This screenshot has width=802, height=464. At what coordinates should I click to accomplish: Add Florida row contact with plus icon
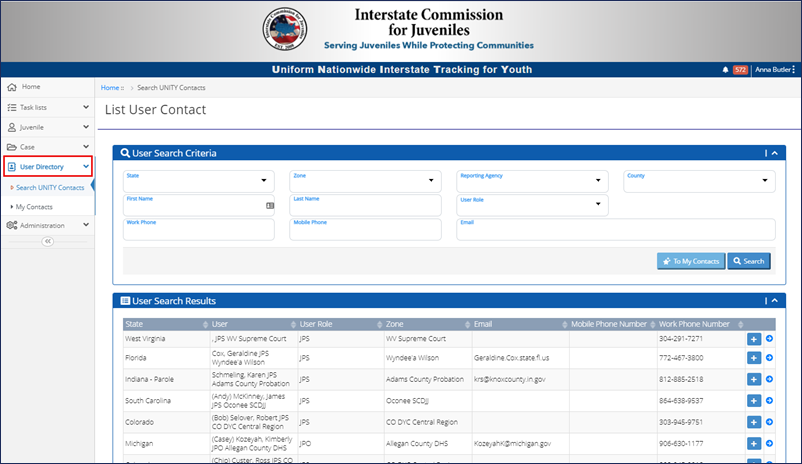click(754, 358)
